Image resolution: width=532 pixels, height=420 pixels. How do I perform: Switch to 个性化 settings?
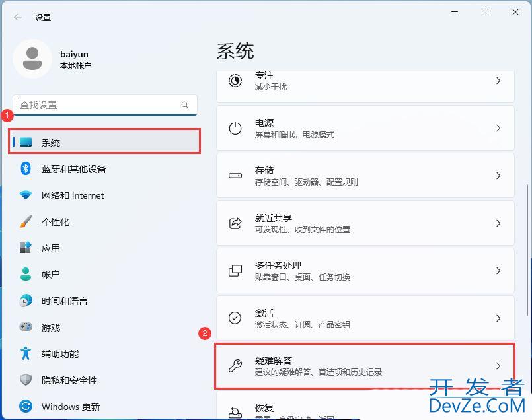(x=104, y=222)
